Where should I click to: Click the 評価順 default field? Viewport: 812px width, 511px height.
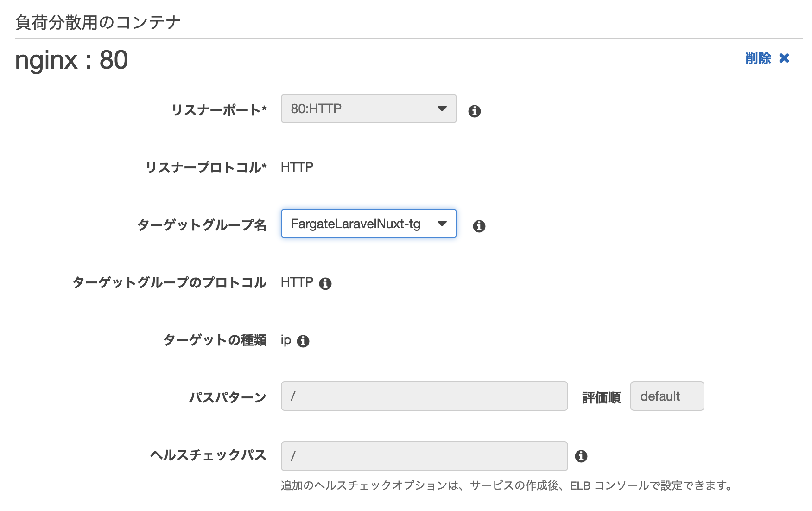pos(666,396)
